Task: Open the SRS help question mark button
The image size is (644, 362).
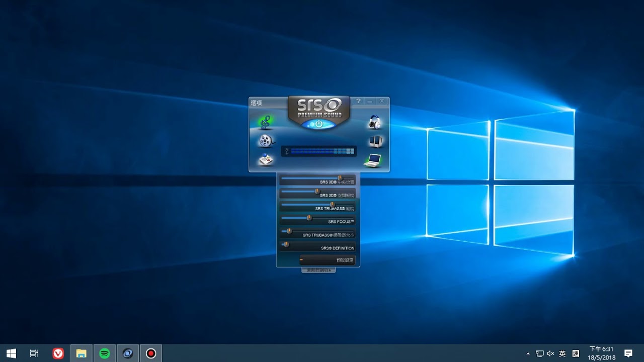Action: click(x=358, y=101)
